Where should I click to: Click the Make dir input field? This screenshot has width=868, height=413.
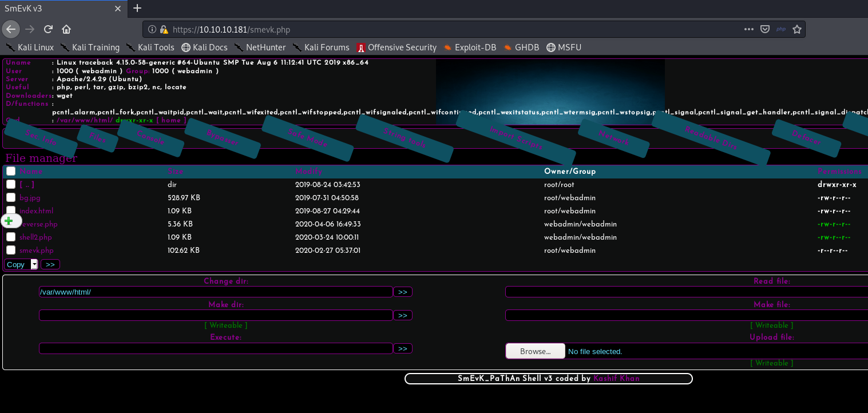(216, 315)
